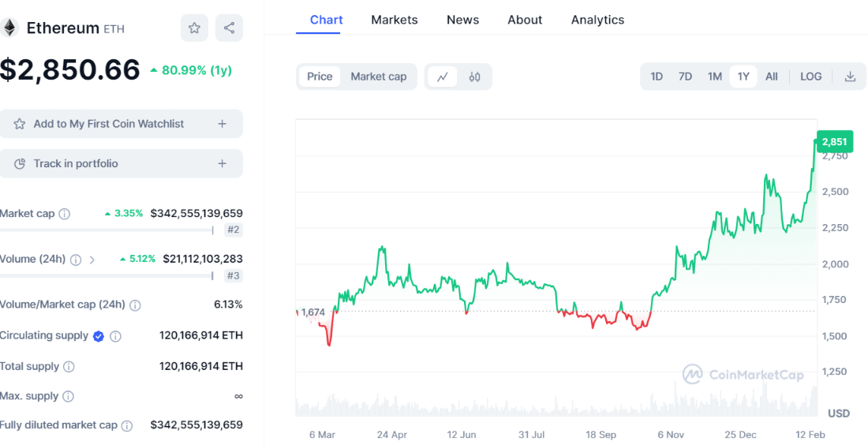Click the info icon beside Total supply
This screenshot has width=868, height=445.
(x=69, y=367)
